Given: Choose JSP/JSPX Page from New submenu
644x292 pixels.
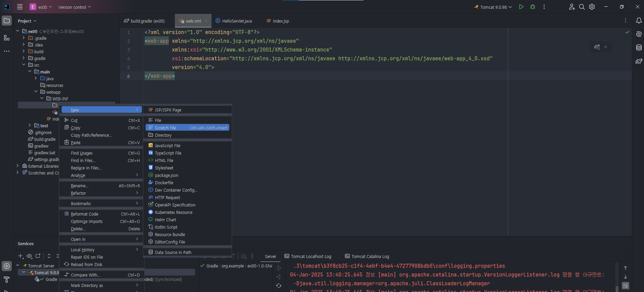Looking at the screenshot, I should pyautogui.click(x=188, y=110).
